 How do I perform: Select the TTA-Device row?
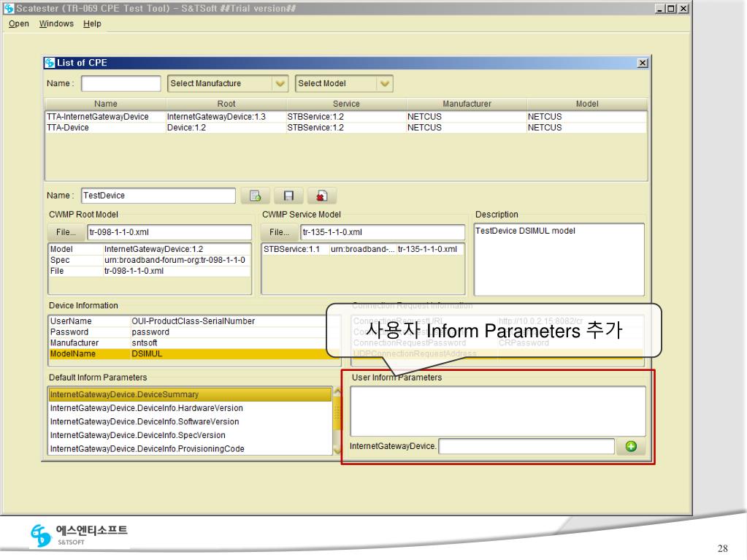coord(346,128)
